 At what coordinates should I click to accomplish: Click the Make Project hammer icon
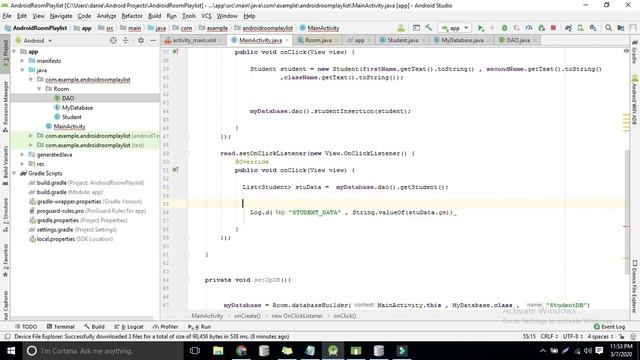428,28
